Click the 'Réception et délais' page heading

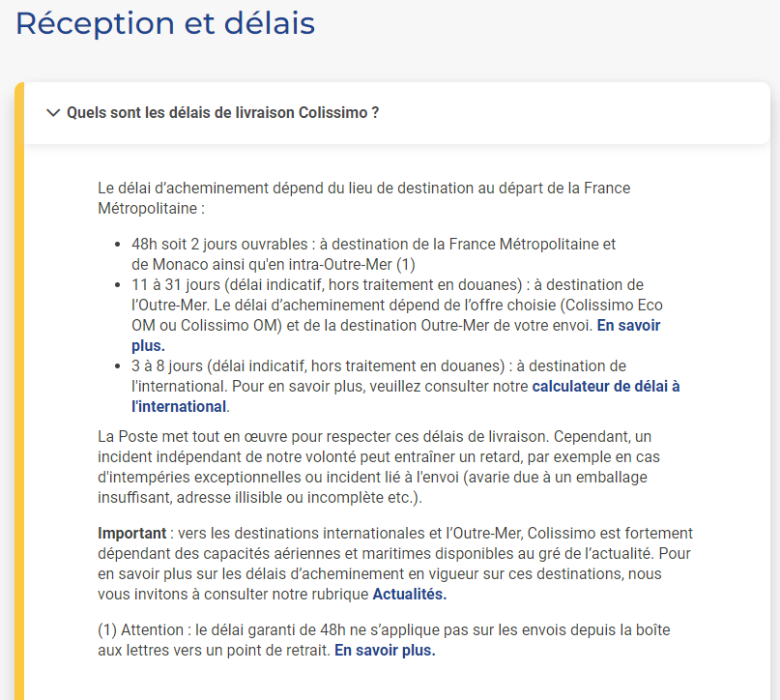pos(165,23)
